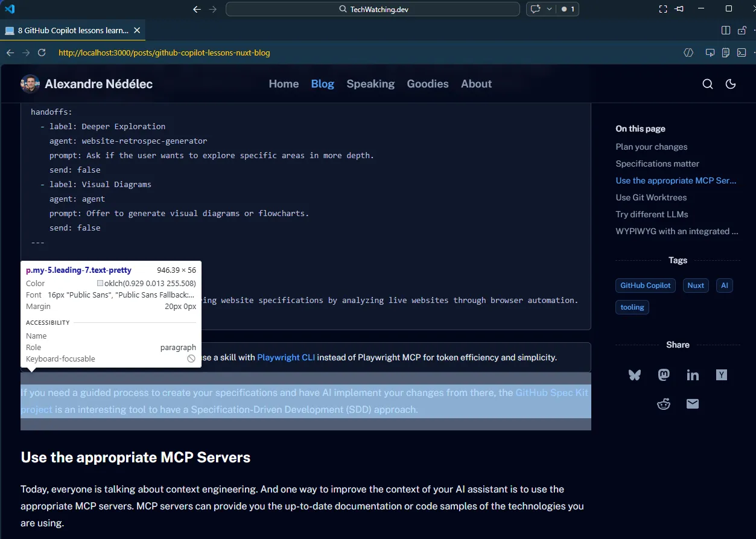Open the Speaking navigation menu item
This screenshot has height=539, width=756.
(x=370, y=84)
